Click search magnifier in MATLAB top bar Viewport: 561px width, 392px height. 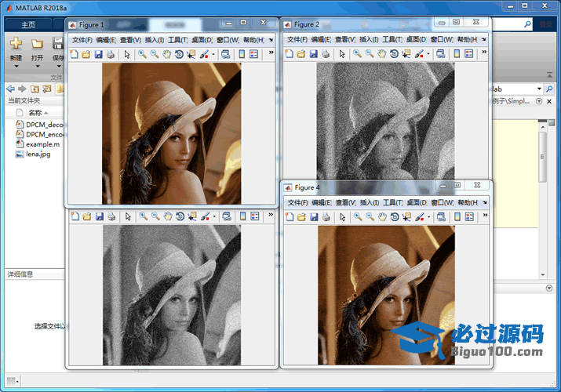tap(527, 24)
